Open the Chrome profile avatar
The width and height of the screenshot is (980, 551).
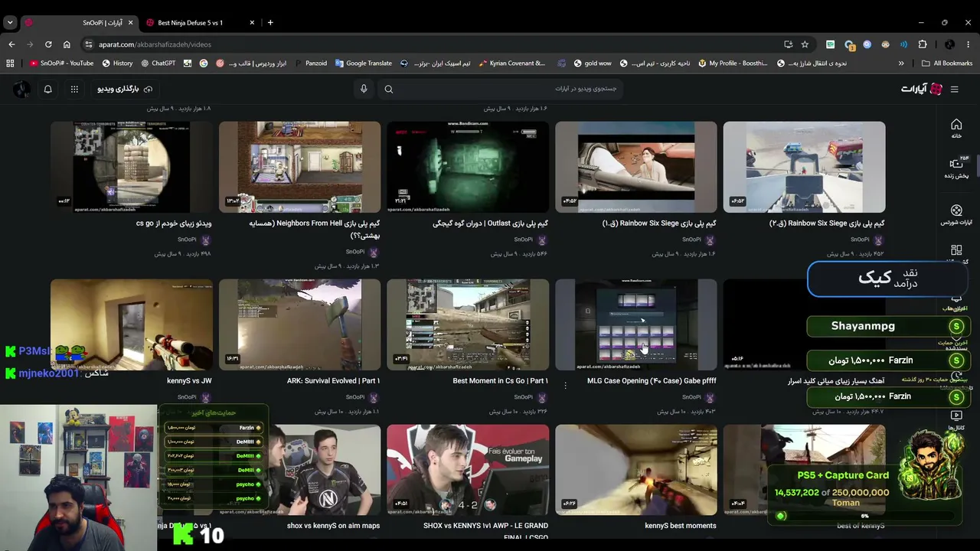pyautogui.click(x=949, y=44)
